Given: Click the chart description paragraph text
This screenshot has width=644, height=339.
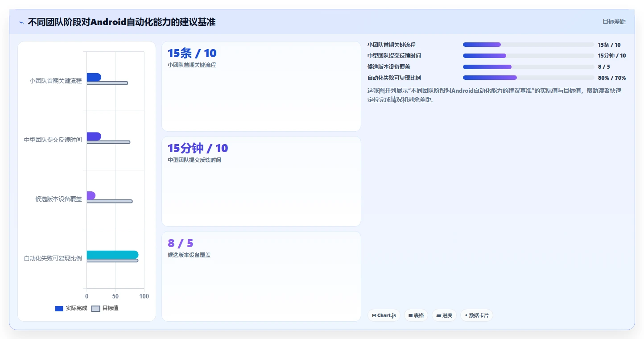Looking at the screenshot, I should [x=495, y=95].
